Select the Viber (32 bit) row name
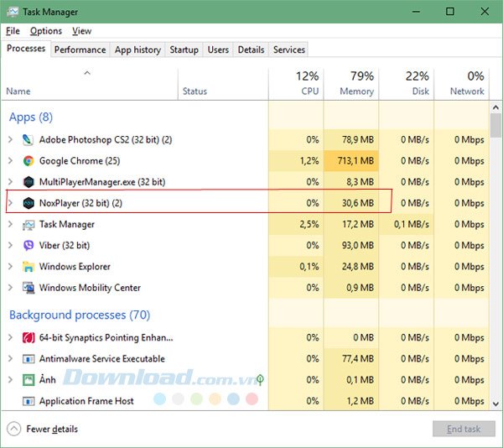503x448 pixels. pos(65,246)
